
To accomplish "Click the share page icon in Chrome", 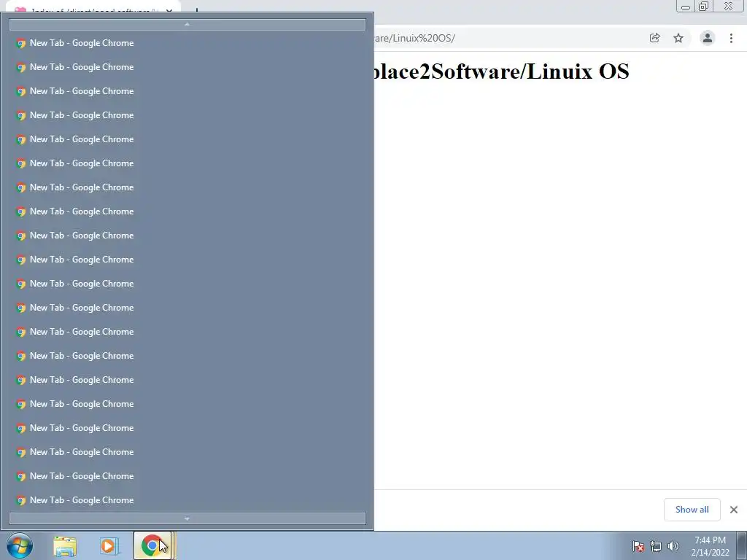I will coord(654,38).
